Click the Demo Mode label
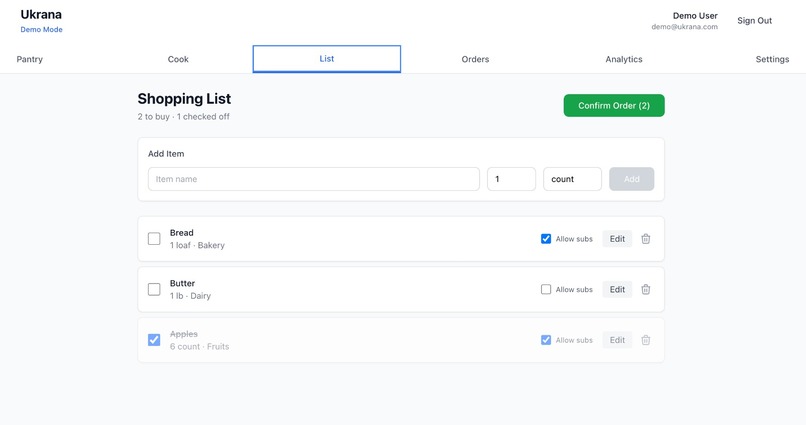This screenshot has height=425, width=806. coord(42,30)
